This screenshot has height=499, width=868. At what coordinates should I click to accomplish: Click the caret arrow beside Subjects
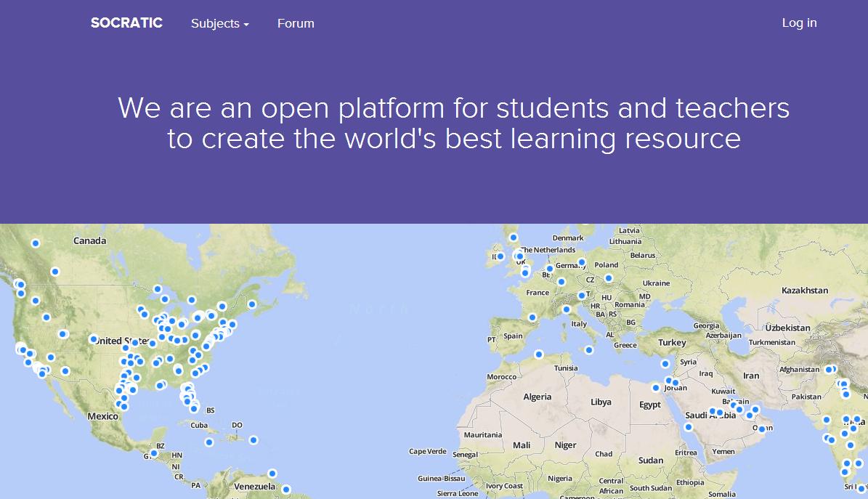246,25
